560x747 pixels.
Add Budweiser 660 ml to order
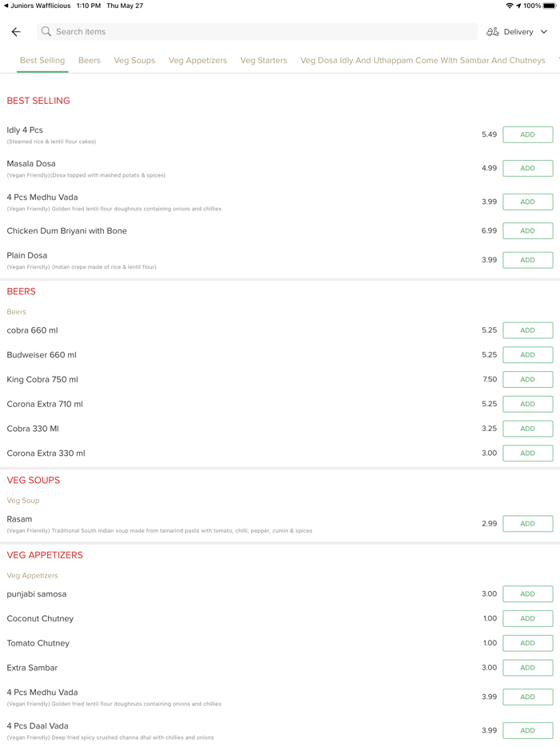(x=527, y=355)
